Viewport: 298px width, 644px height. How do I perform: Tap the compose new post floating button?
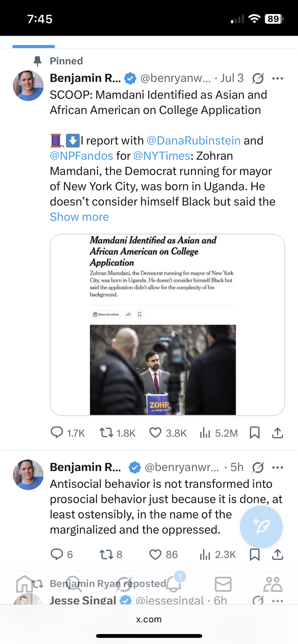[x=261, y=526]
